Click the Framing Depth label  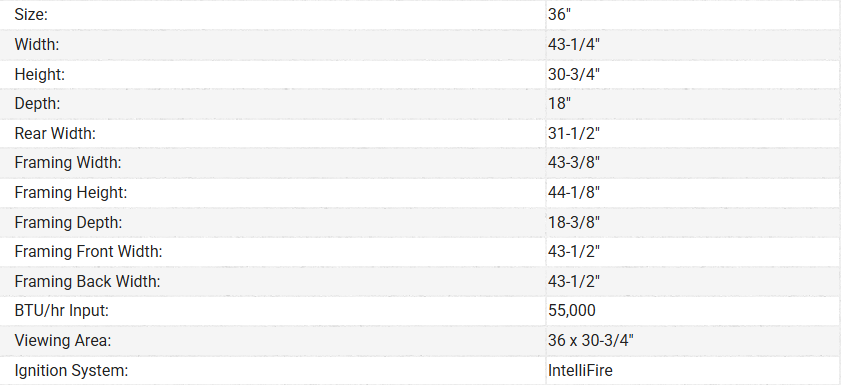coord(68,222)
